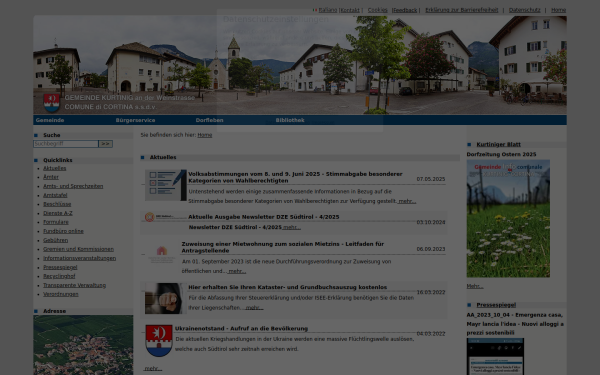Open Dienste A-Z quicklink
Image resolution: width=600 pixels, height=375 pixels.
tap(58, 213)
